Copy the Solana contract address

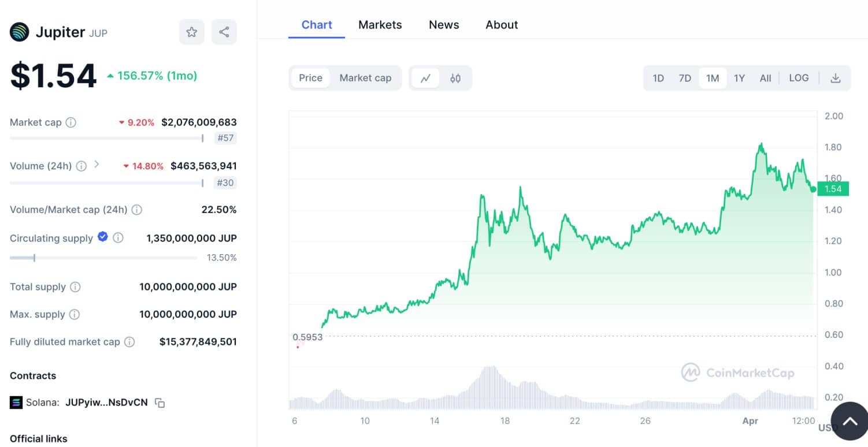(x=160, y=403)
